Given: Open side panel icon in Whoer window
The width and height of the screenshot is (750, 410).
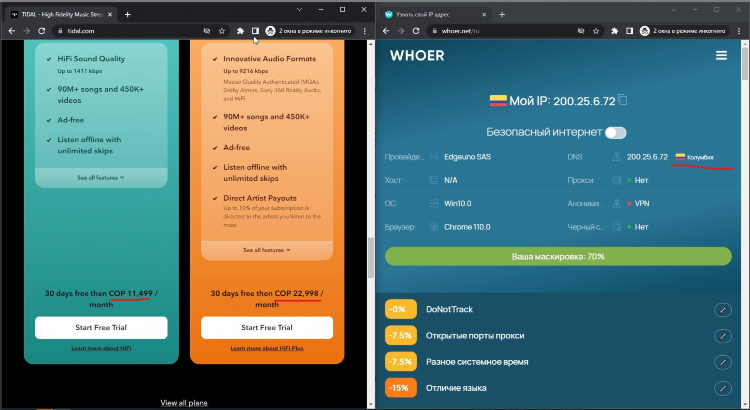Looking at the screenshot, I should (x=629, y=31).
